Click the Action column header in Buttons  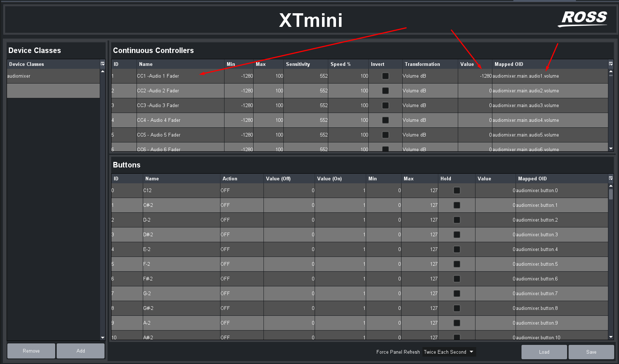click(242, 179)
